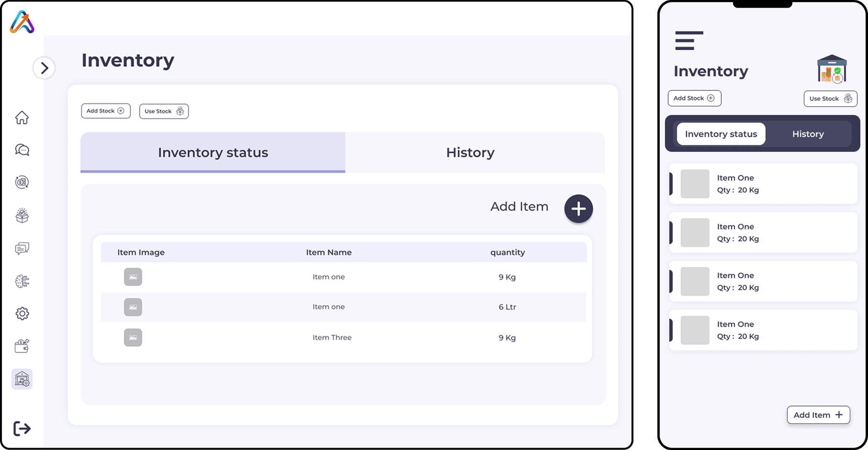Screen dimensions: 868x450
Task: Open the verified package sidebar icon
Action: point(22,215)
